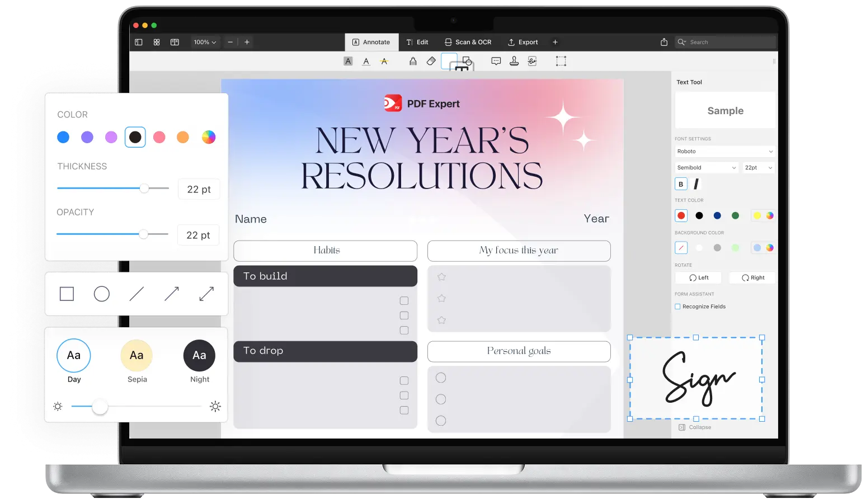This screenshot has width=866, height=504.
Task: Open the zoom level 100% dropdown
Action: tap(205, 42)
